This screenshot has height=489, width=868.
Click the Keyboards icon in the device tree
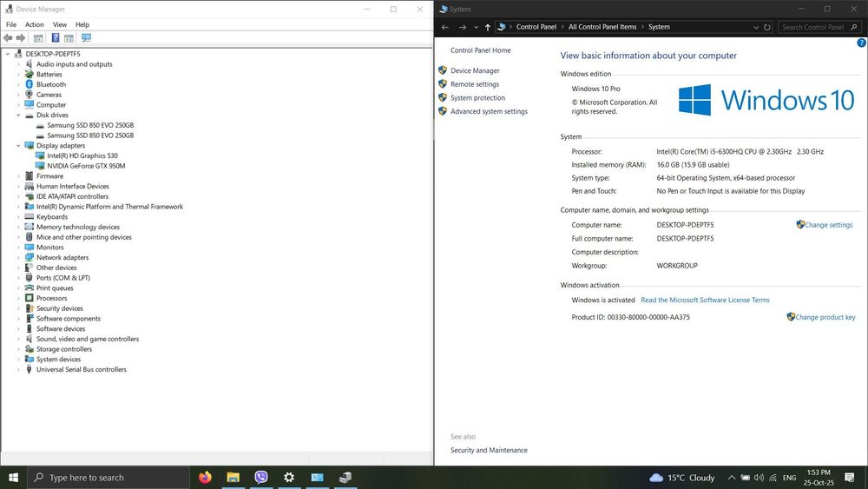[30, 216]
